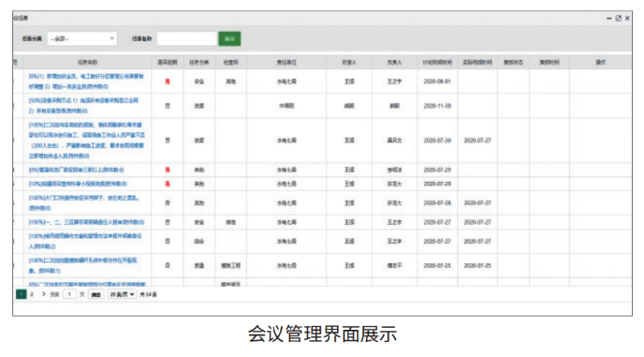Click the 负责人 column header
The height and width of the screenshot is (357, 644).
(x=395, y=63)
